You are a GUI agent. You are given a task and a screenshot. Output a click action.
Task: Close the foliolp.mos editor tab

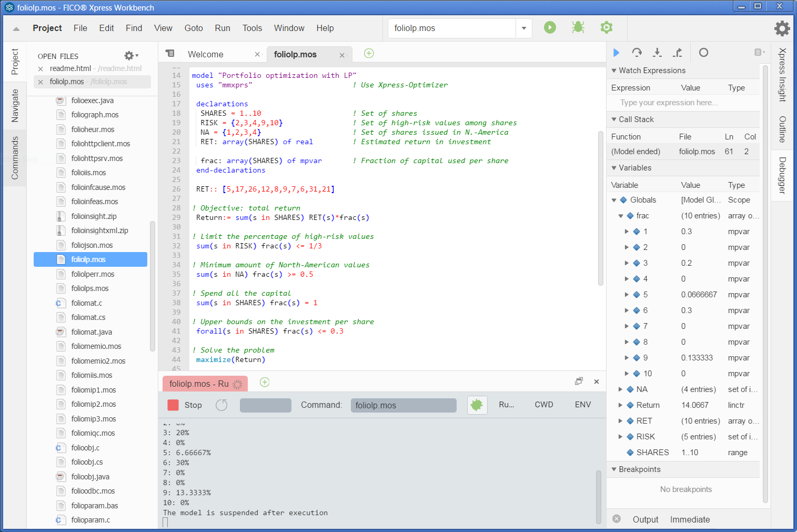coord(342,55)
